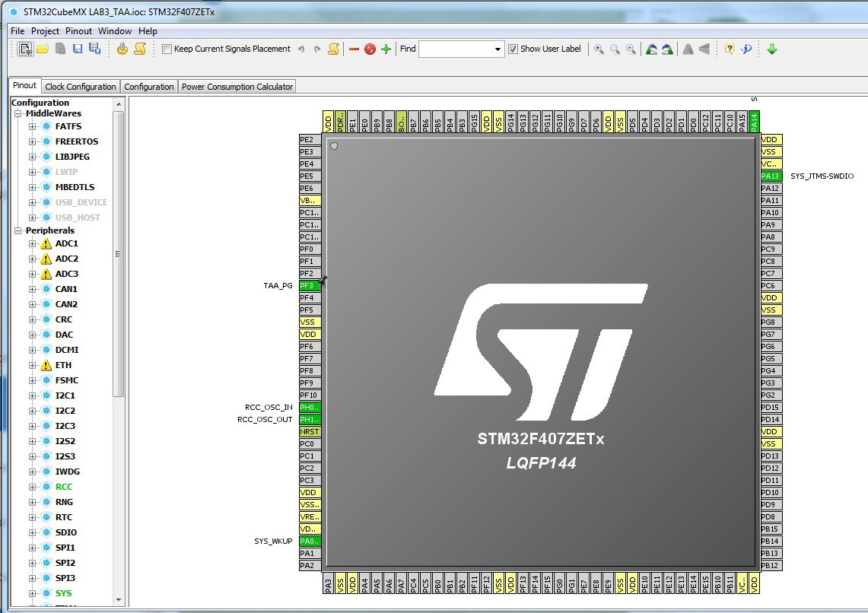Select MBEDTLS middleware in the tree
Image resolution: width=868 pixels, height=613 pixels.
coord(75,188)
